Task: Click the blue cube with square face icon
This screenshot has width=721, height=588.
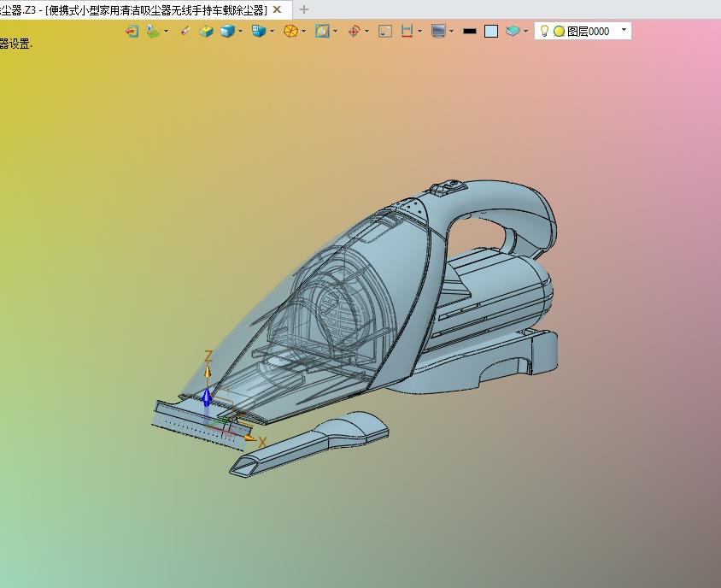Action: point(259,32)
